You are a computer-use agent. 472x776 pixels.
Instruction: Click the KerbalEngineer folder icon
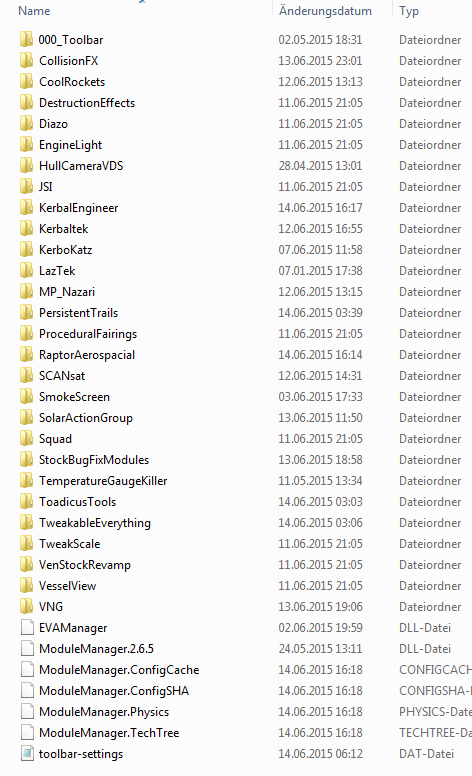pos(27,207)
